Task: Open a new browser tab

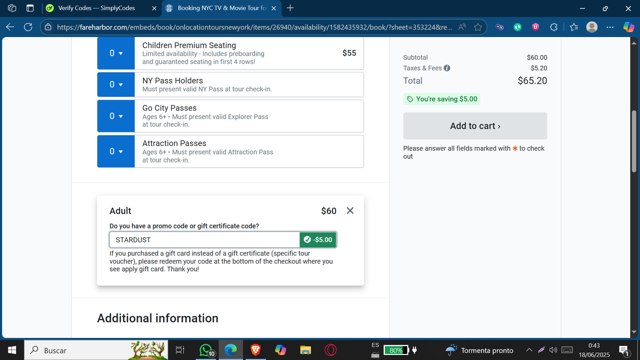Action: pos(290,8)
